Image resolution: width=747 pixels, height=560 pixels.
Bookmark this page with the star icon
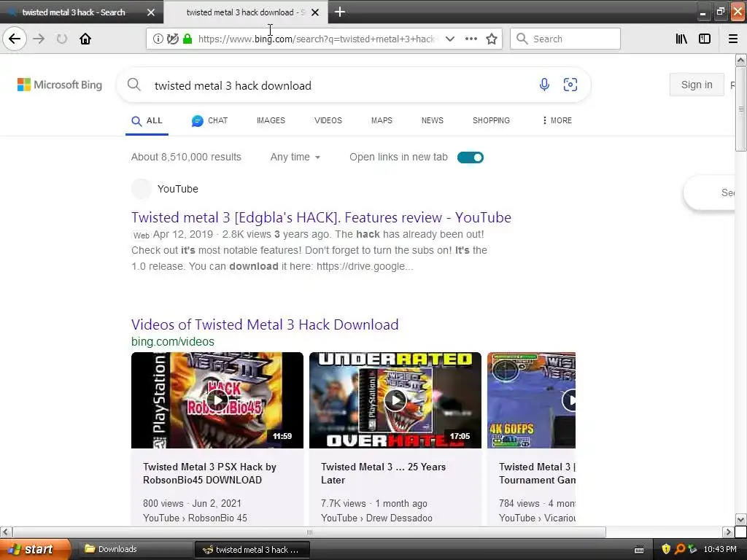pos(492,39)
